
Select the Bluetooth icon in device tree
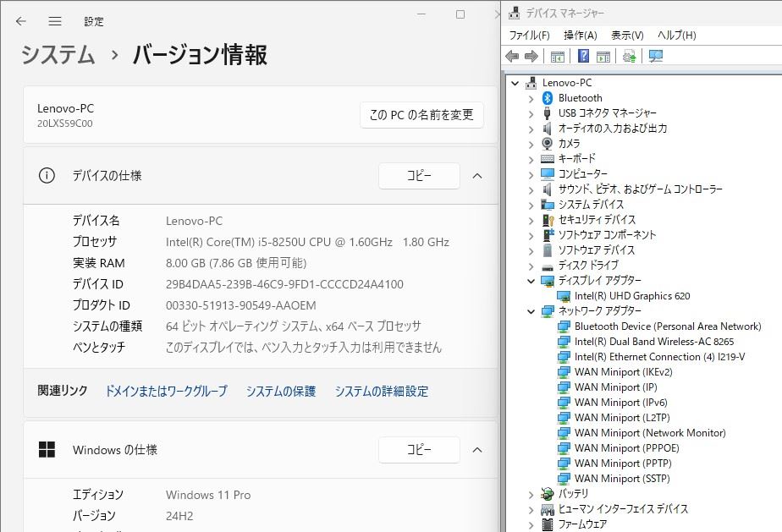coord(547,98)
